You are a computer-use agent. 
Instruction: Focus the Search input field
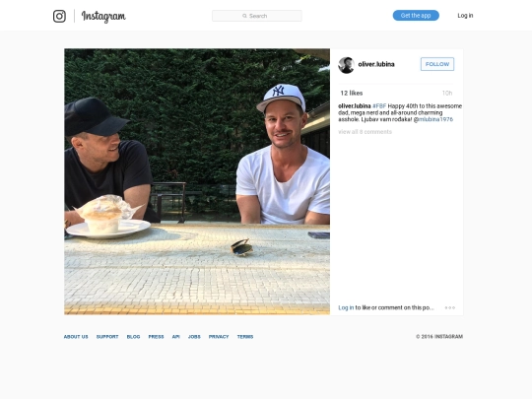[257, 16]
